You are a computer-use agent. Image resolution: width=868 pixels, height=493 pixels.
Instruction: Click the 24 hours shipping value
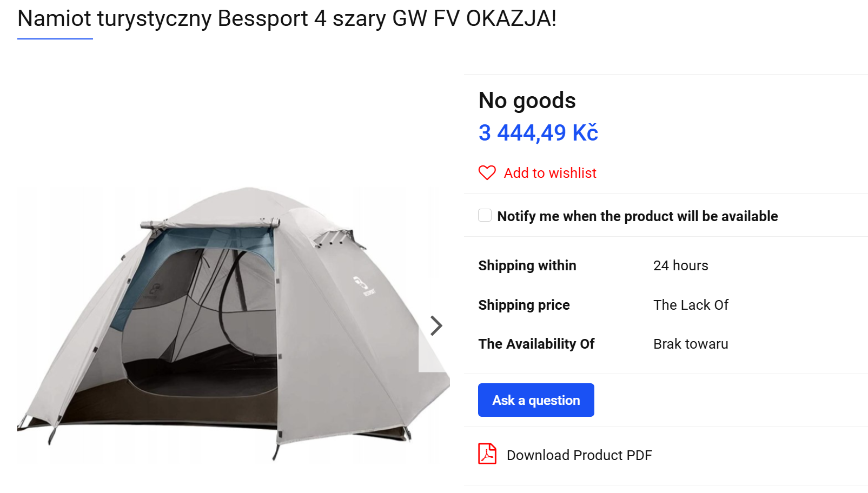(680, 265)
